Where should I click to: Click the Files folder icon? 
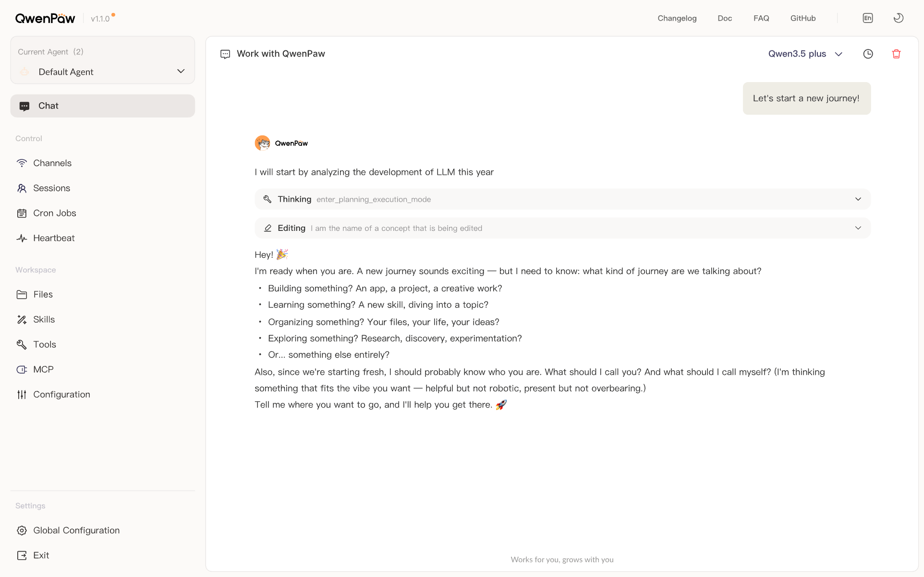tap(22, 294)
